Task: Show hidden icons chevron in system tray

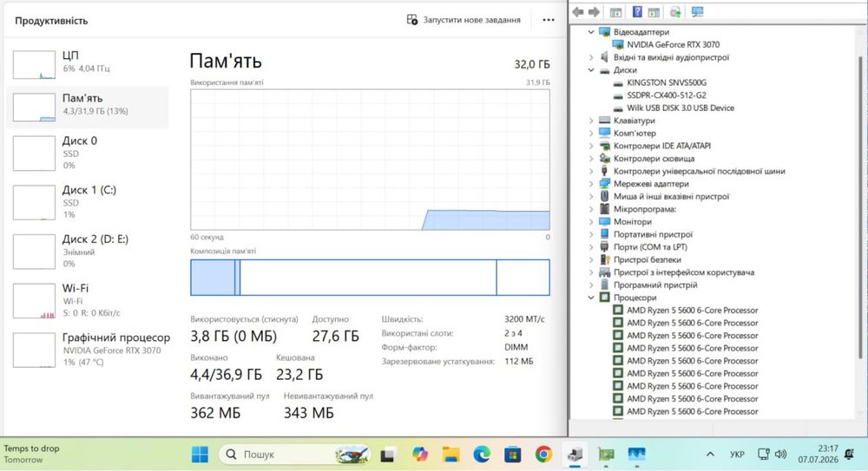Action: (x=710, y=454)
